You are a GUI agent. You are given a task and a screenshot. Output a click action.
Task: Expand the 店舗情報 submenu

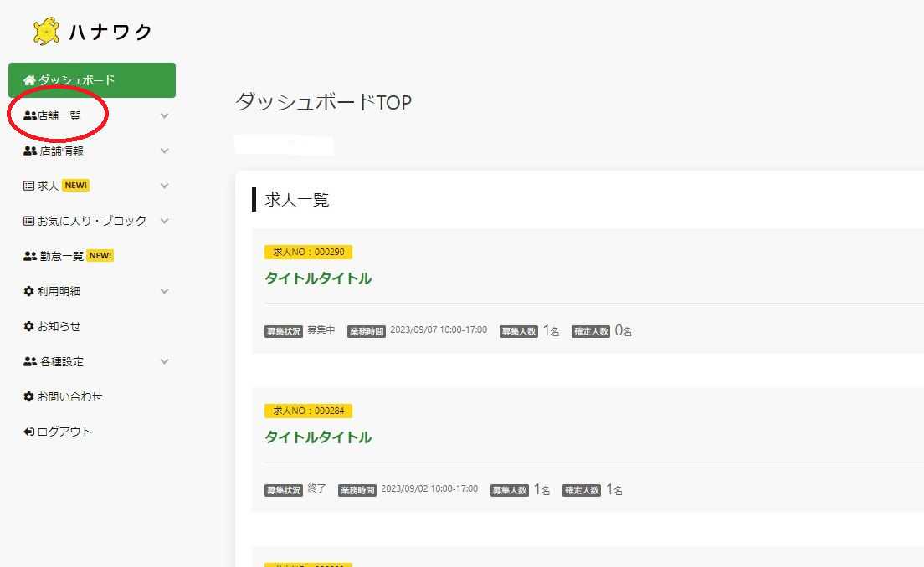click(164, 151)
